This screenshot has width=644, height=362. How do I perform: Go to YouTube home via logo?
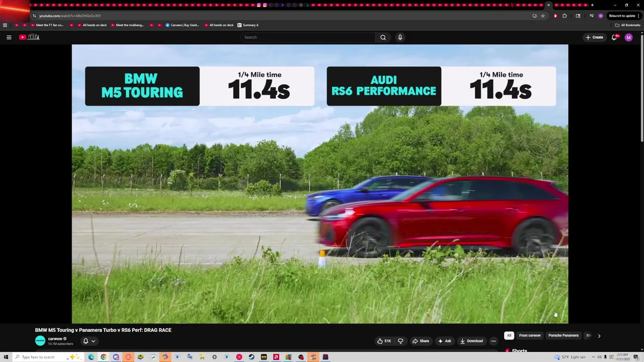click(29, 37)
